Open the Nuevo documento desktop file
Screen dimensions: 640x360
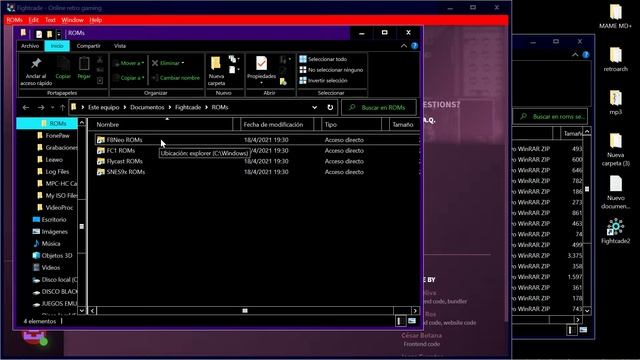pyautogui.click(x=616, y=192)
